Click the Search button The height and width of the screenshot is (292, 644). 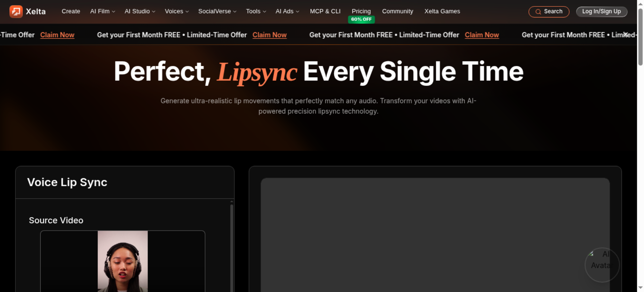tap(549, 12)
